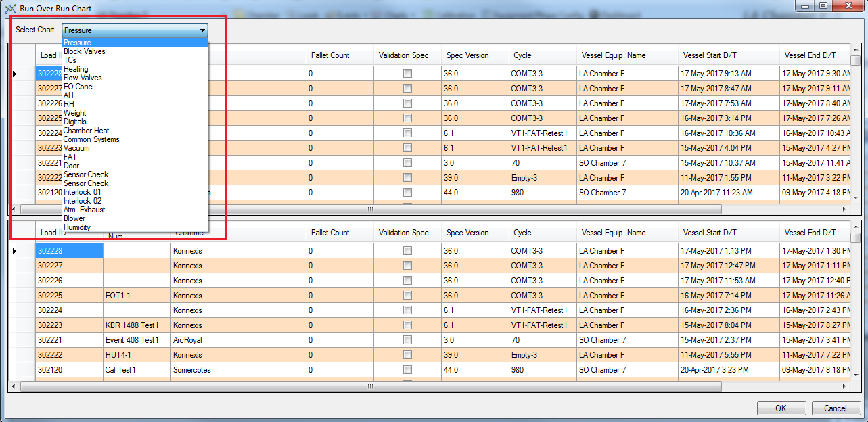
Task: Click the Run Over Run Chart title icon
Action: [x=10, y=9]
